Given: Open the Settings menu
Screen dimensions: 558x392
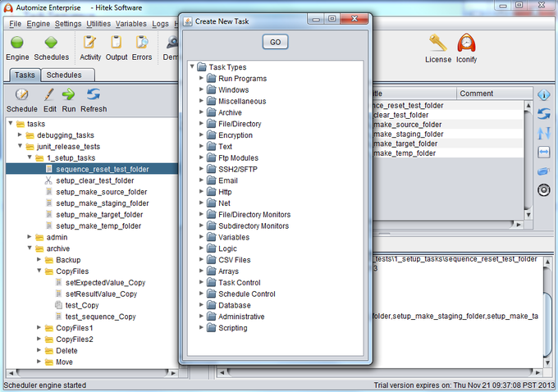Looking at the screenshot, I should 68,24.
